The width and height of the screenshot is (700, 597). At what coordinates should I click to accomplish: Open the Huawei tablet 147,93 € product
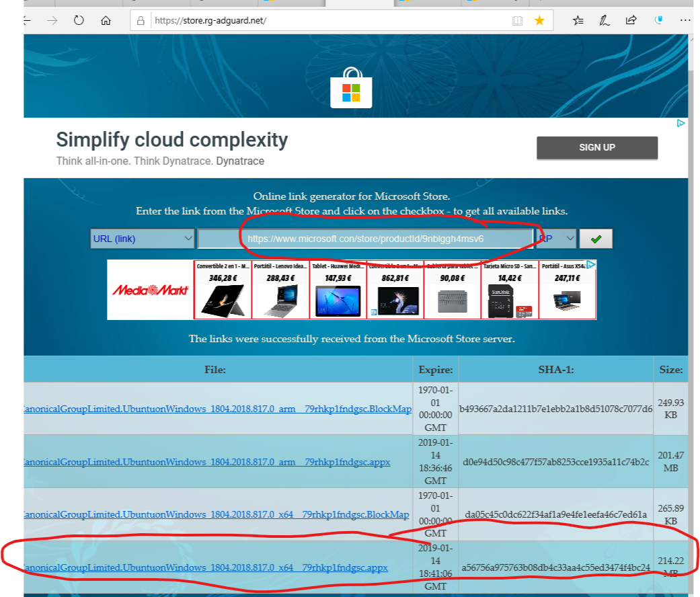(x=338, y=290)
